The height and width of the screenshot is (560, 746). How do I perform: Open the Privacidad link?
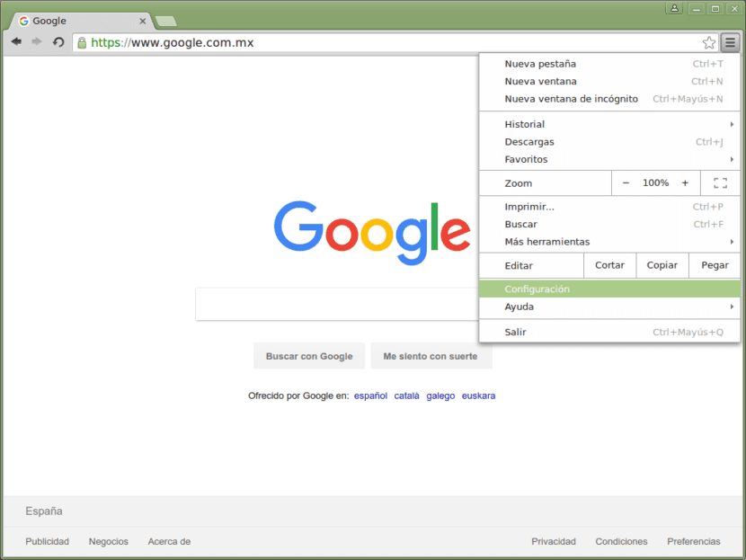[x=554, y=541]
